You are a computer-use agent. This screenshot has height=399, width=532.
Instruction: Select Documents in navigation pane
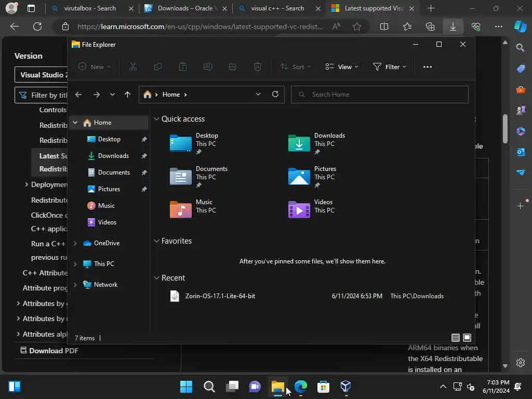(x=114, y=172)
